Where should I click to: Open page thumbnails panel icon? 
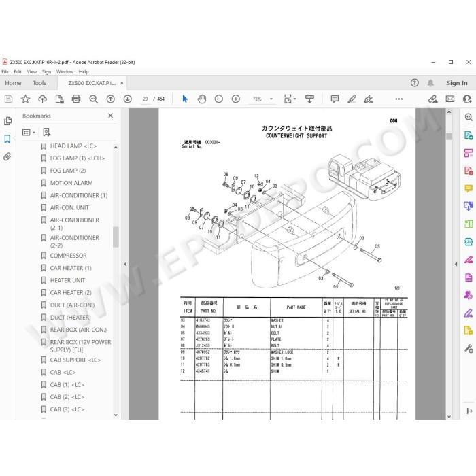point(7,121)
